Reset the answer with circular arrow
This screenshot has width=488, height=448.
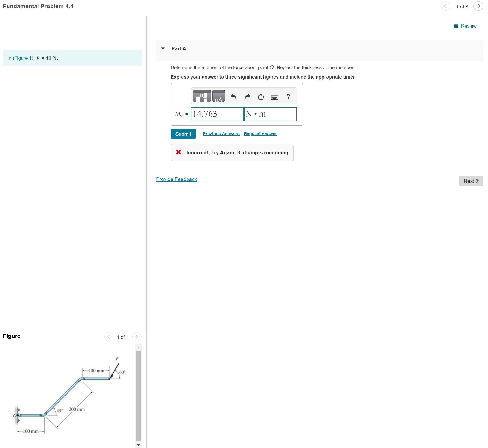point(261,97)
